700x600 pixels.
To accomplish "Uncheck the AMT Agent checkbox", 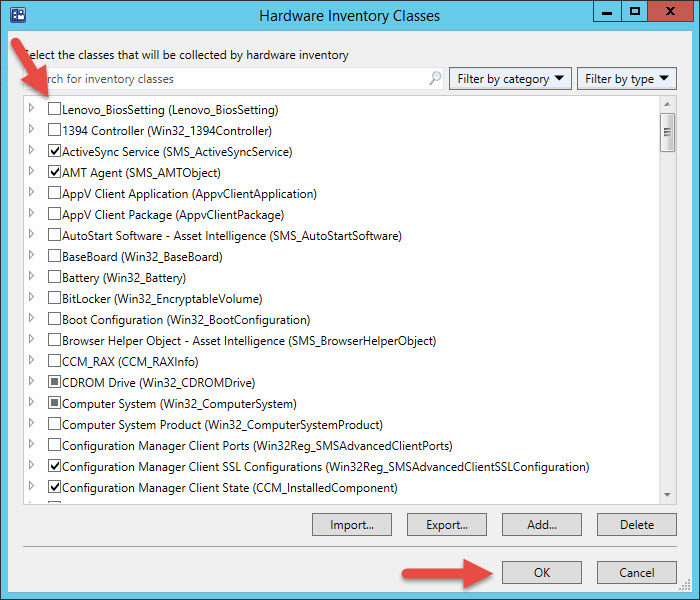I will 54,172.
